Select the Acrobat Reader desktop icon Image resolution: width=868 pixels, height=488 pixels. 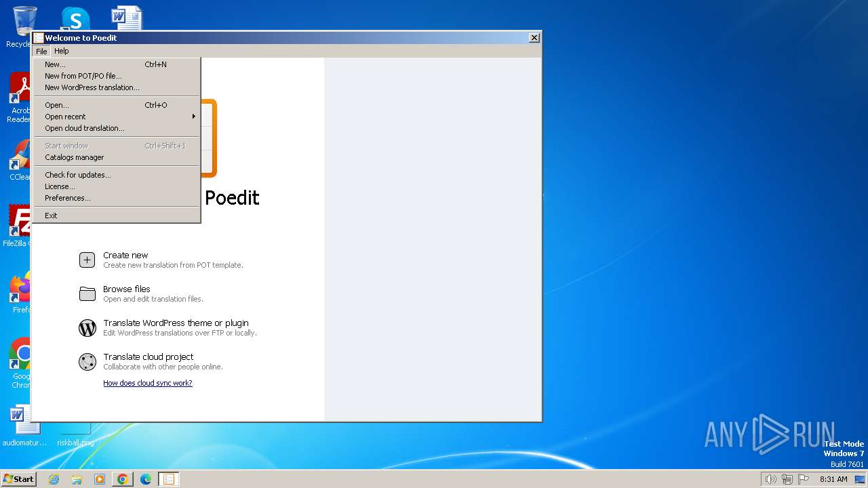pyautogui.click(x=20, y=98)
